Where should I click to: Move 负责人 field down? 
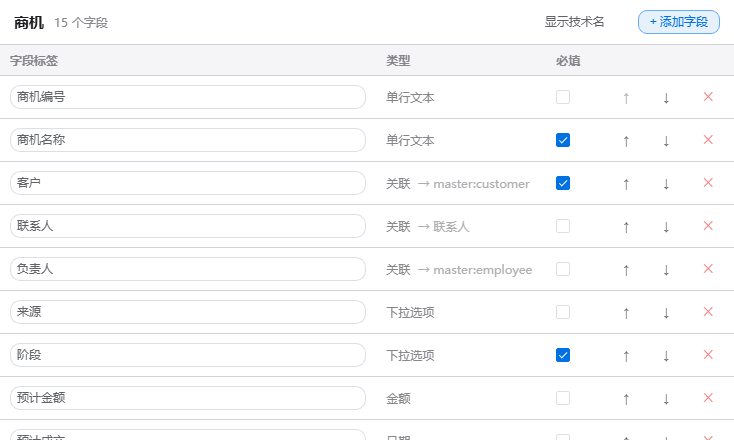click(x=666, y=270)
